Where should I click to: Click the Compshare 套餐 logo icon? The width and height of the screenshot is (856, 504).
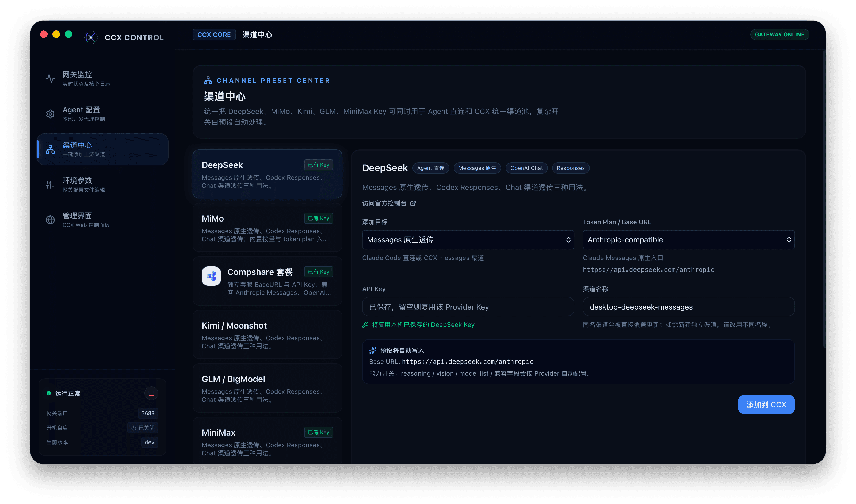pos(211,276)
